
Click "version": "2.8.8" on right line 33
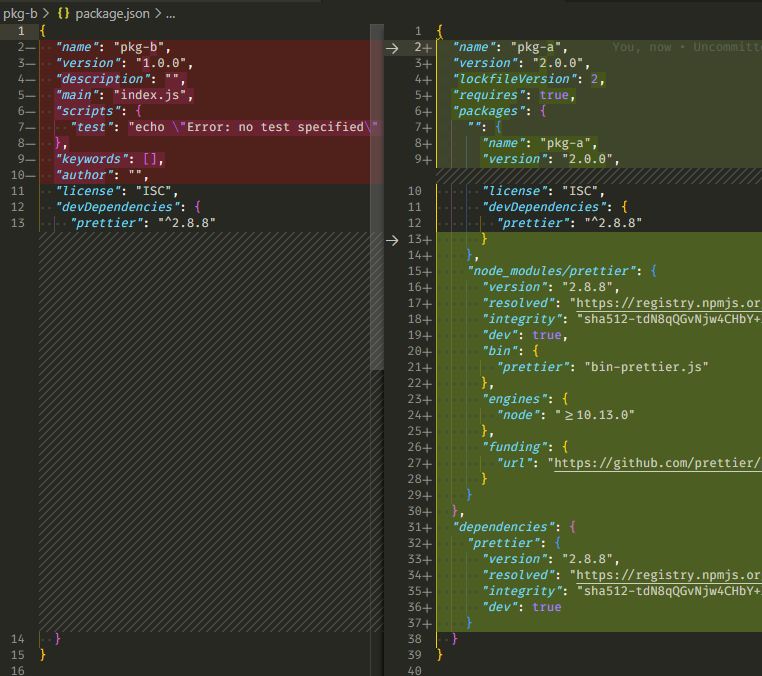[547, 559]
